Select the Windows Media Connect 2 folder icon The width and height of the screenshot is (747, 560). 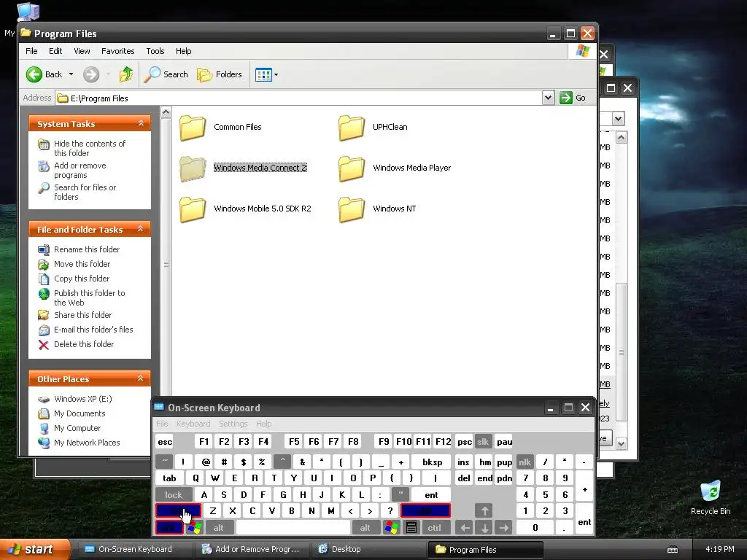point(193,168)
